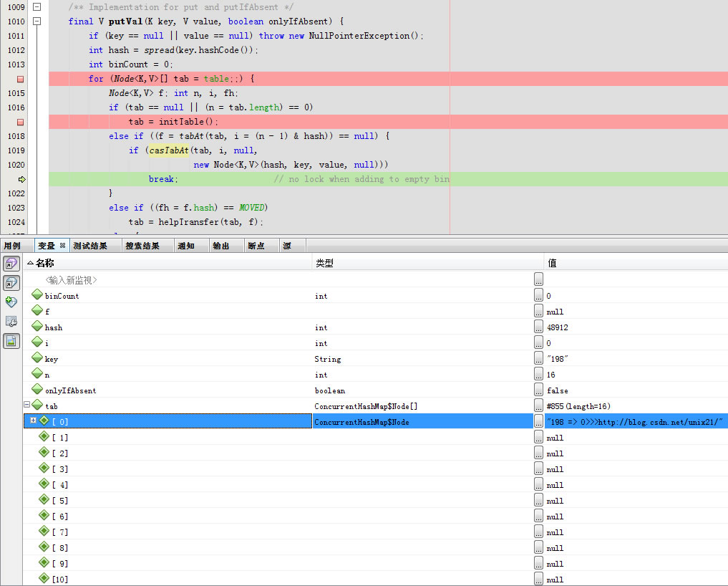Image resolution: width=728 pixels, height=586 pixels.
Task: Click the value #855(length=16) of tab
Action: tap(578, 406)
